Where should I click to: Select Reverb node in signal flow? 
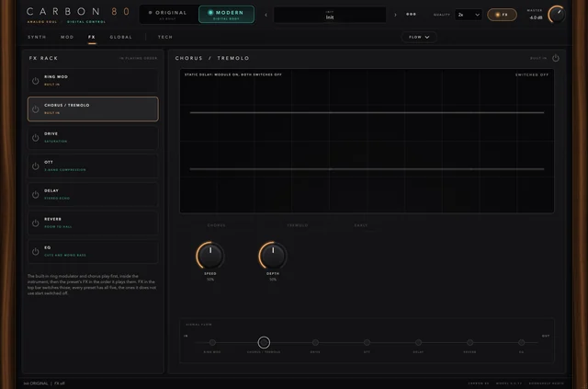pyautogui.click(x=469, y=342)
